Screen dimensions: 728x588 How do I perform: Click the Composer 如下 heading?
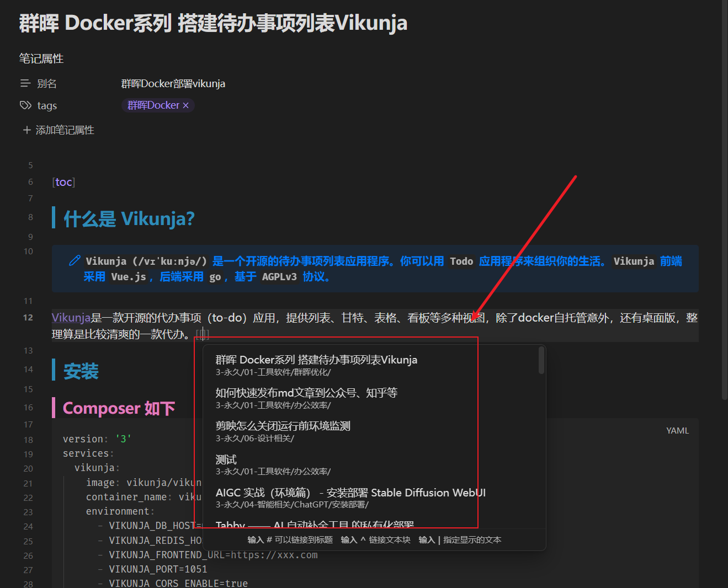click(119, 408)
